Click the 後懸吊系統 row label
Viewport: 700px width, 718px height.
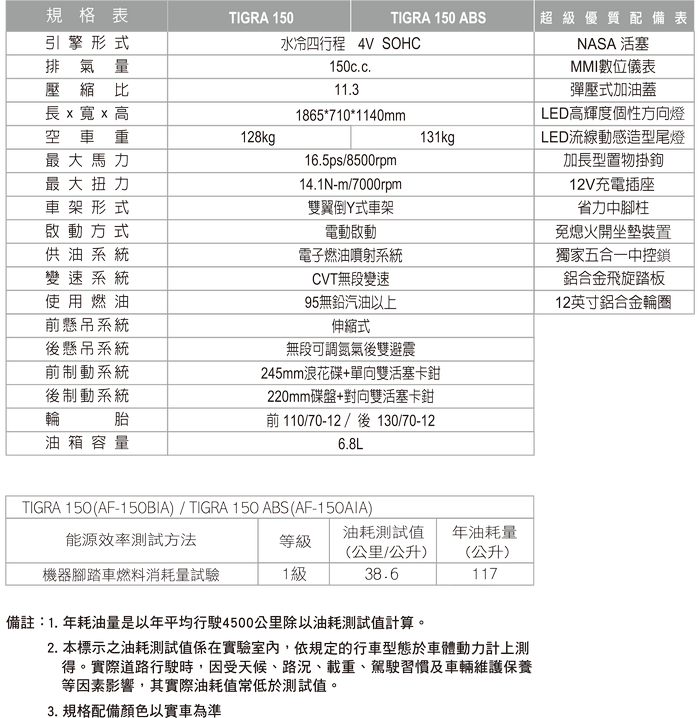87,349
